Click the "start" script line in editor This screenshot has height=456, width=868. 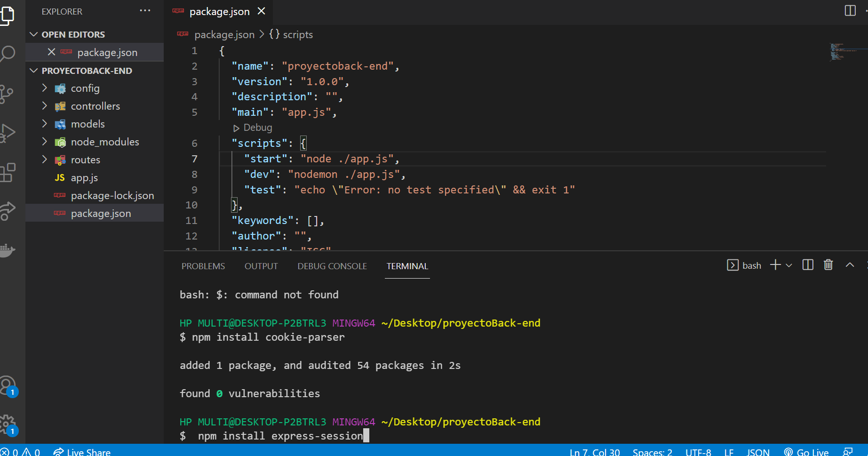point(322,159)
